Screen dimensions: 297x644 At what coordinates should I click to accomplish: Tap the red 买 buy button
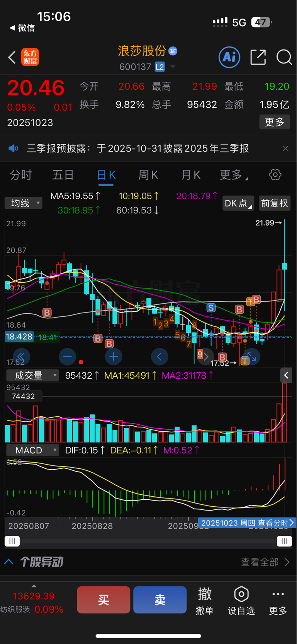click(104, 600)
